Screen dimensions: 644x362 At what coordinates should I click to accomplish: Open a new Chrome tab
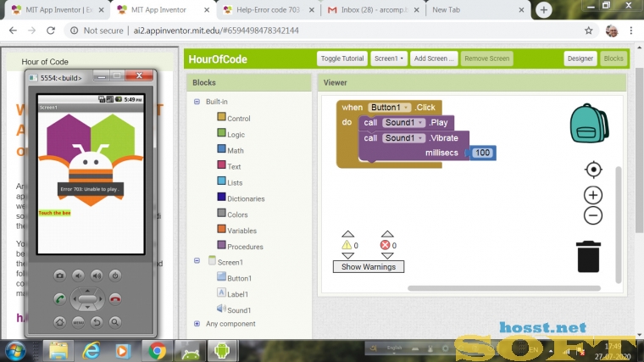543,10
